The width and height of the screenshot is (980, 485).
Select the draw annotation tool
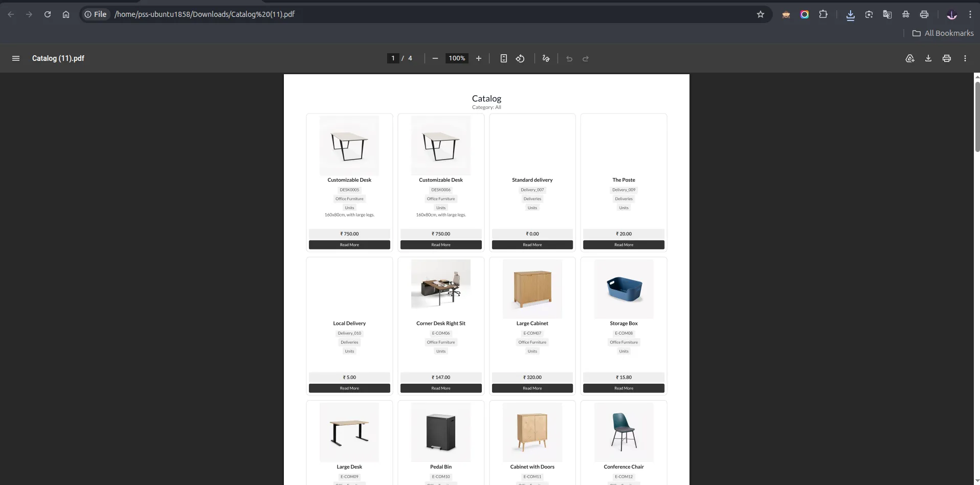pos(546,58)
